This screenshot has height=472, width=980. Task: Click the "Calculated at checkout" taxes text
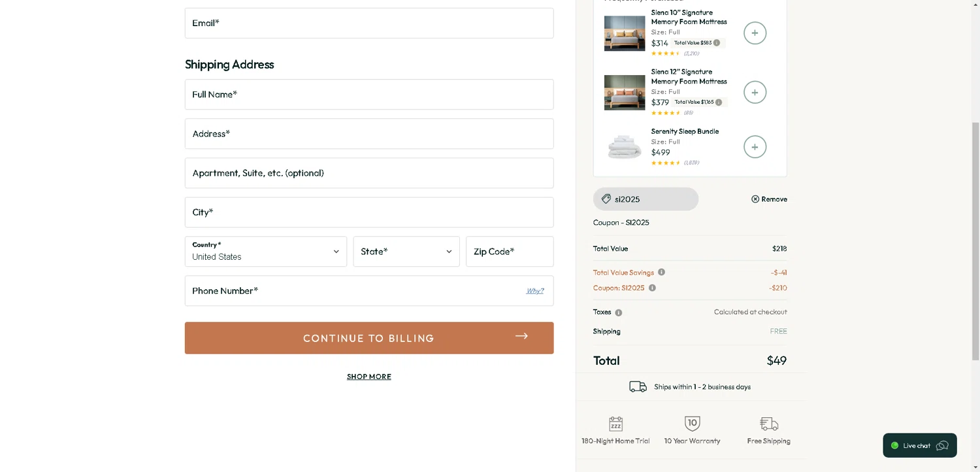pyautogui.click(x=751, y=312)
